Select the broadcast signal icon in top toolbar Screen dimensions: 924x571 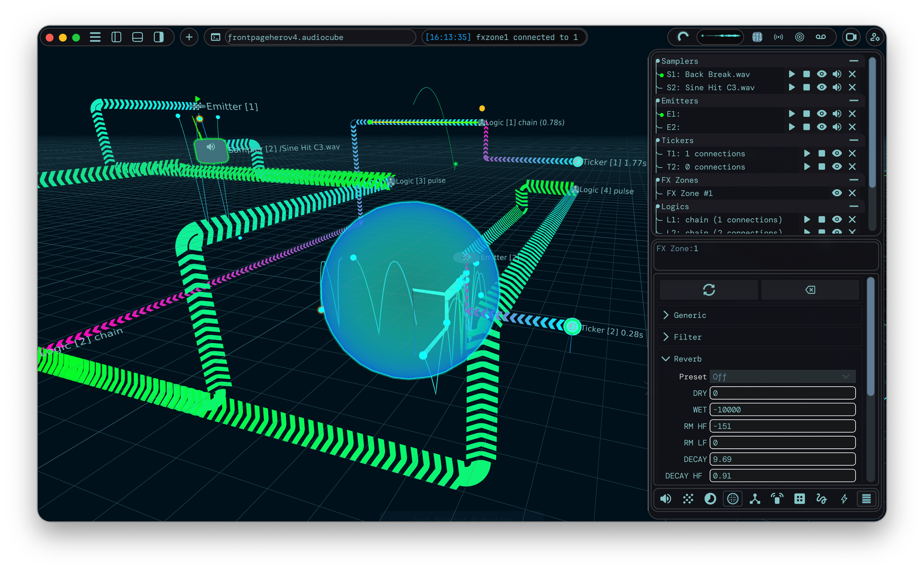click(778, 37)
